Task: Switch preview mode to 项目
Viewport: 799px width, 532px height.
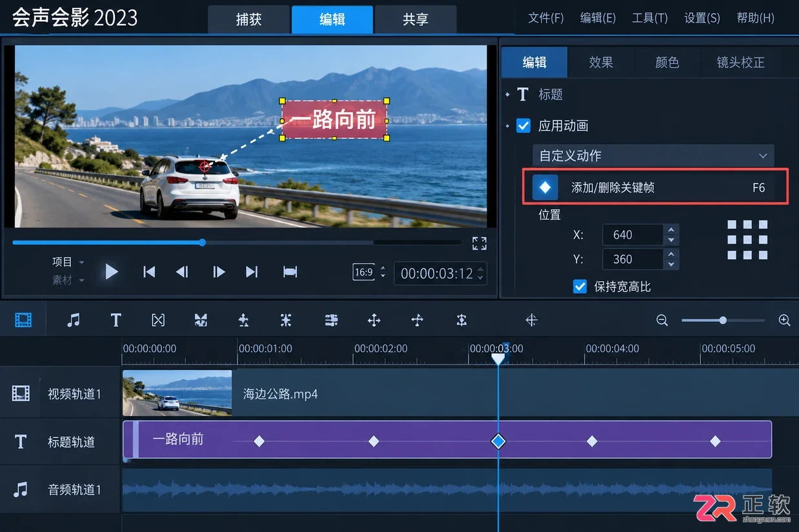Action: click(x=63, y=262)
